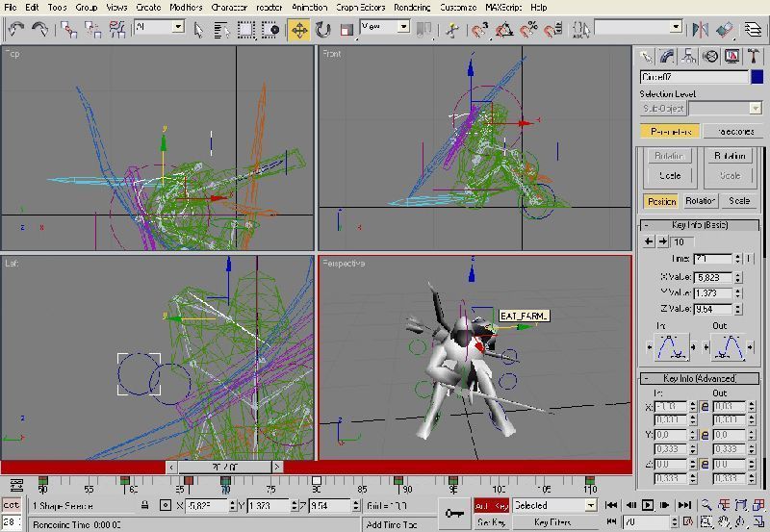Toggle the Spinner Snap magnet
Screen dimensions: 770x532
coord(553,30)
